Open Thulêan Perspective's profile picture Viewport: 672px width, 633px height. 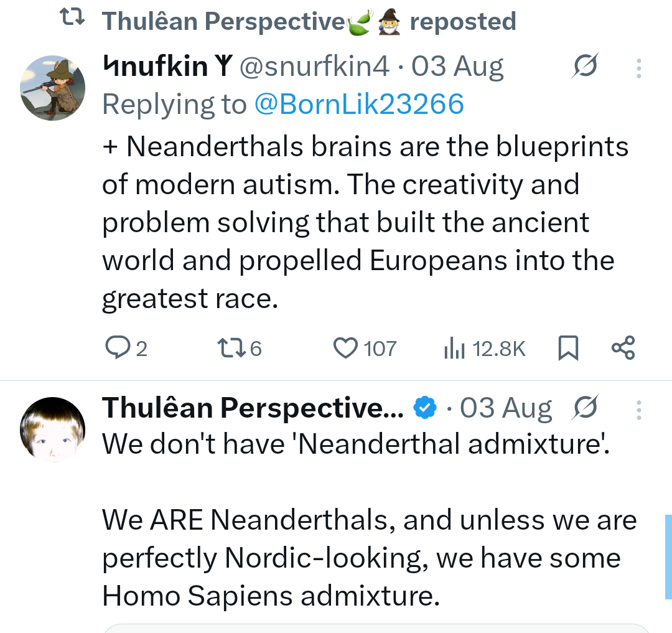pyautogui.click(x=53, y=429)
